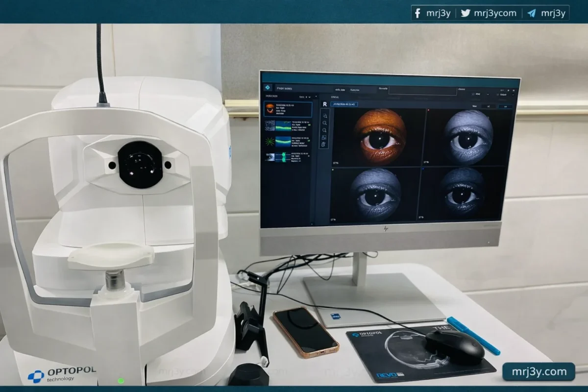Click the fourth icon in the vertical image toolbar
588x392 pixels.
click(324, 138)
